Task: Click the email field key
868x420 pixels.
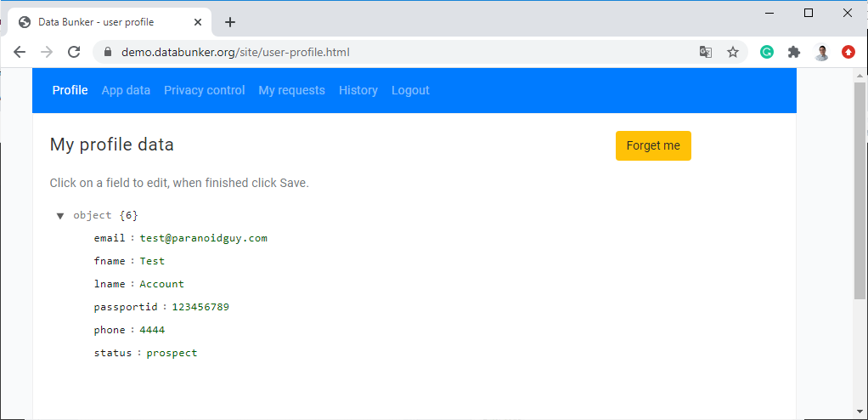Action: 110,238
